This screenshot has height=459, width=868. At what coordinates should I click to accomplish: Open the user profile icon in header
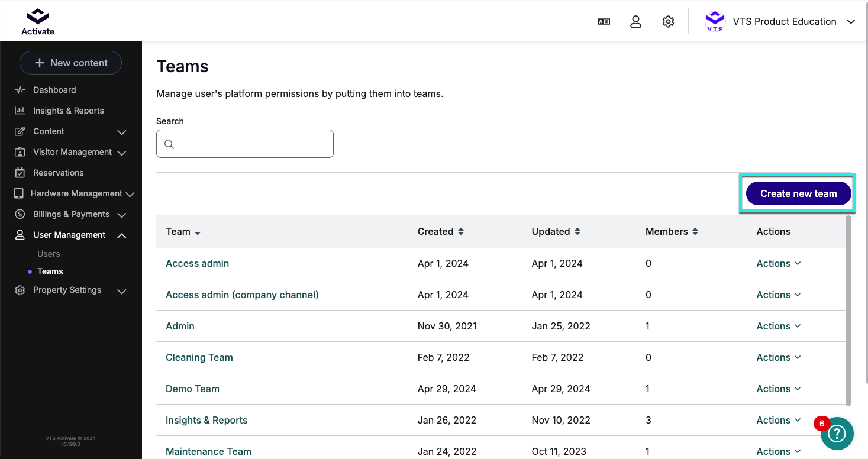tap(635, 22)
